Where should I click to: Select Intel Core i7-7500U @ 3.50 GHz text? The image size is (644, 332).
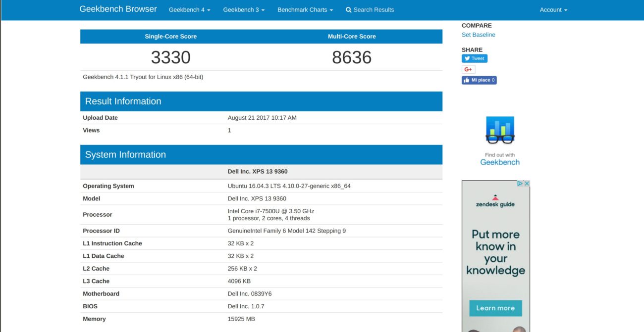(271, 211)
